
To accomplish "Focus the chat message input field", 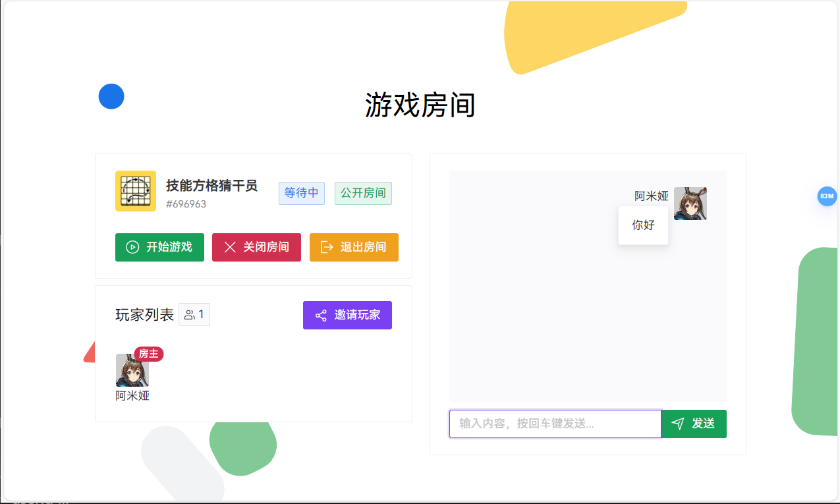I will coord(555,424).
